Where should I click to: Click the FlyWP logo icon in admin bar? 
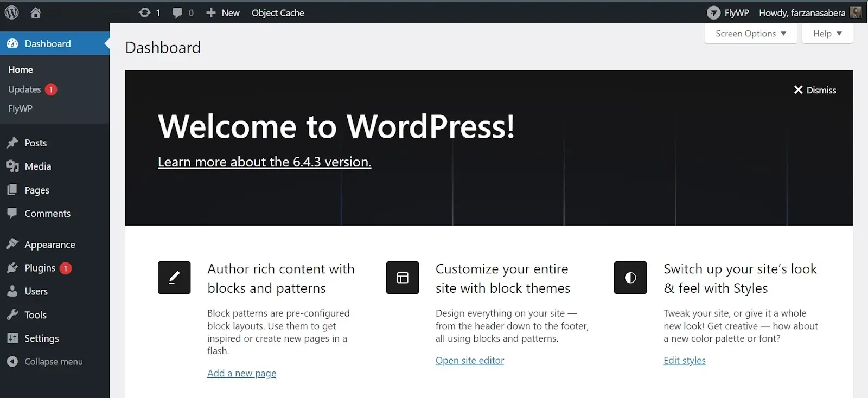pos(714,12)
